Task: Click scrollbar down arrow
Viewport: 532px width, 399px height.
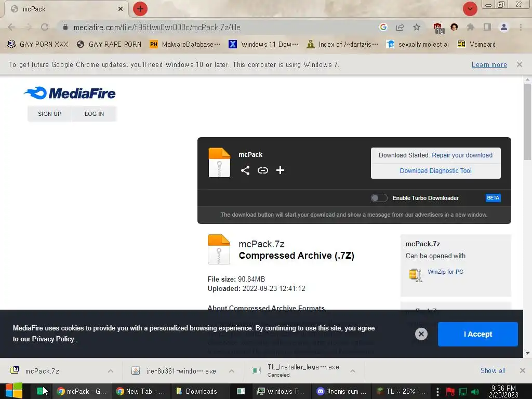Action: point(527,353)
